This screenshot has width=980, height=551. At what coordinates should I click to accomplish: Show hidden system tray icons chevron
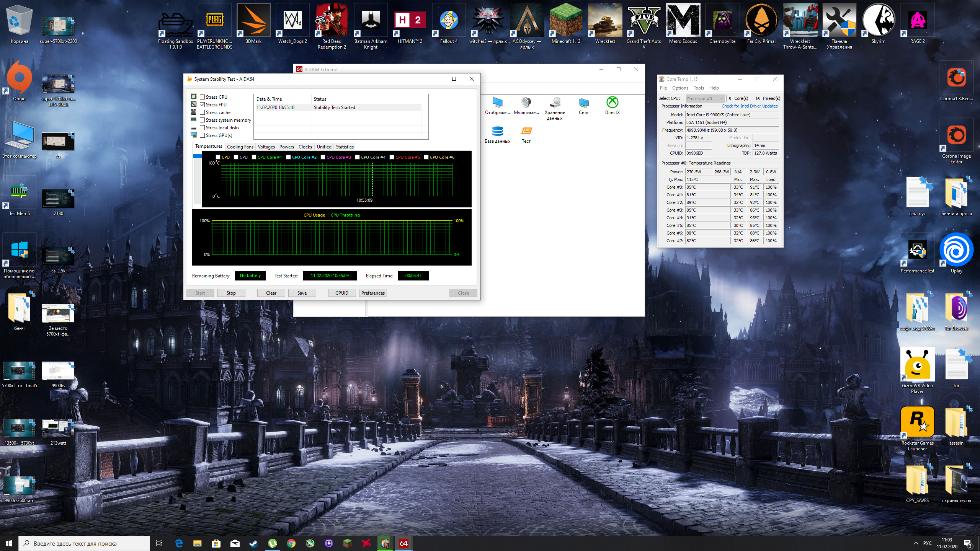click(916, 543)
